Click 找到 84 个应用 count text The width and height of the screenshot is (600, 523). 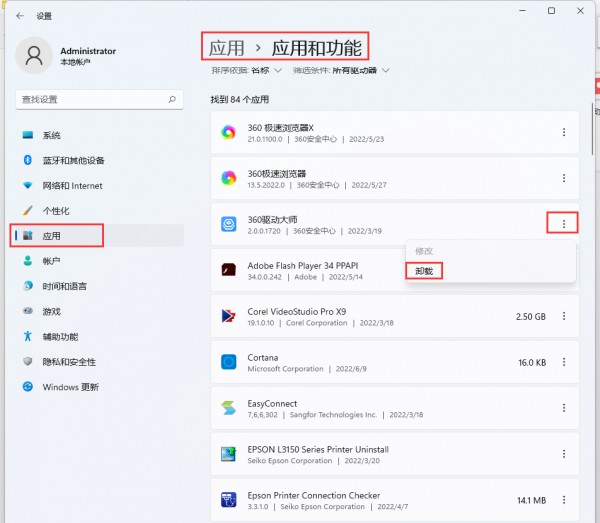click(x=240, y=99)
